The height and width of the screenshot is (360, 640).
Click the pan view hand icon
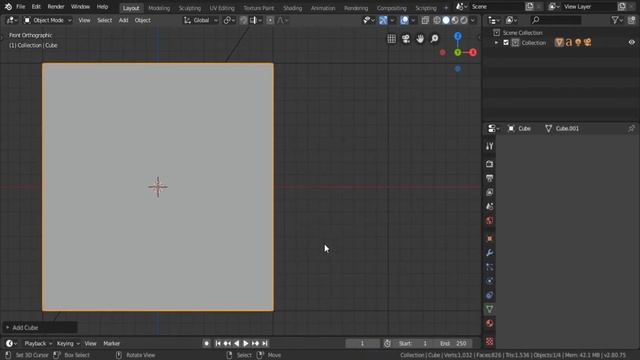tap(420, 39)
